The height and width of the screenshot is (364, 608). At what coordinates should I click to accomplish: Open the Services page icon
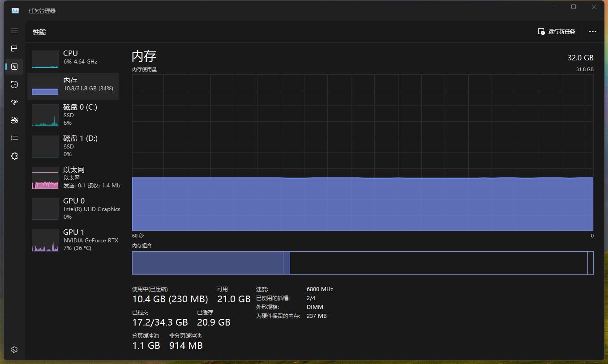14,156
